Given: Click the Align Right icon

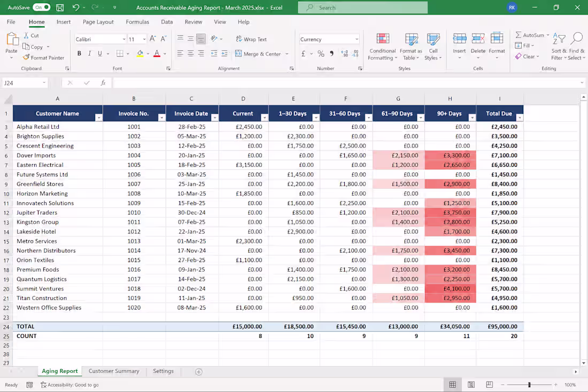Looking at the screenshot, I should click(x=201, y=53).
